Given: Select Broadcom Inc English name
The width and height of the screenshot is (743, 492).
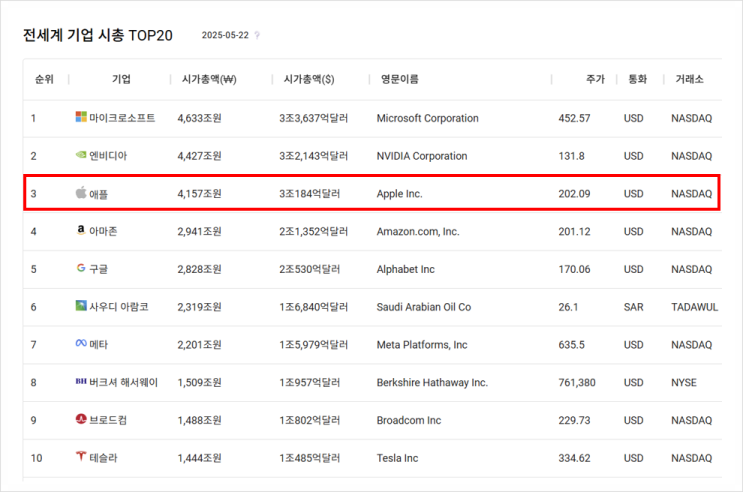Looking at the screenshot, I should [409, 420].
